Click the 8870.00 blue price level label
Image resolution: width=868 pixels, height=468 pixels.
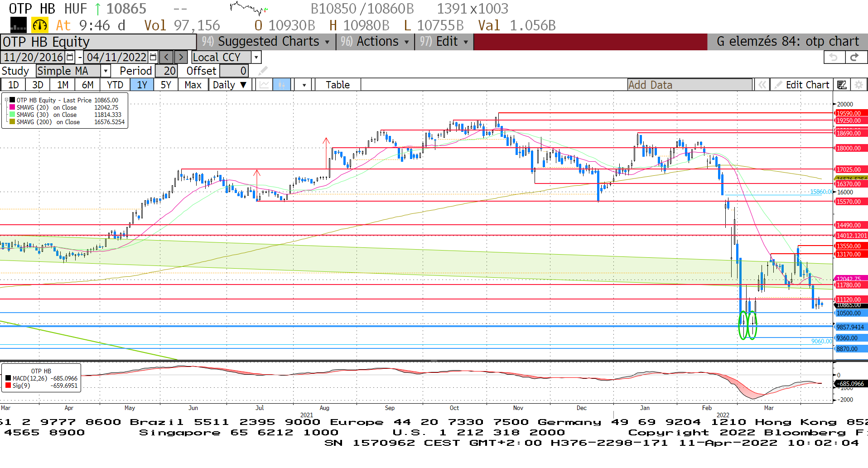[850, 349]
